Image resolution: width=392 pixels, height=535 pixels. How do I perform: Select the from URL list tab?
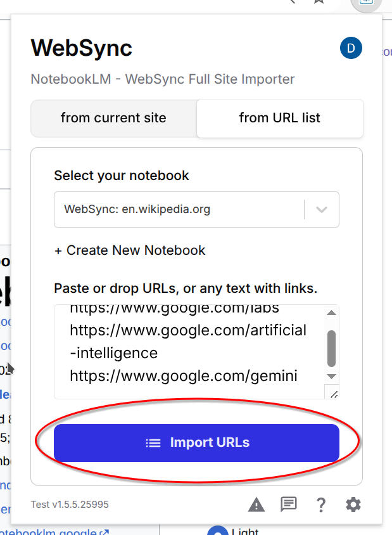[x=279, y=119]
